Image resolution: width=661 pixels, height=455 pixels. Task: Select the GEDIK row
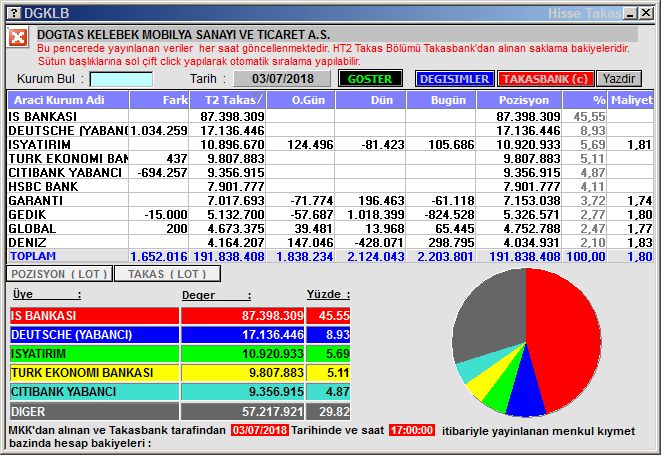(x=330, y=215)
